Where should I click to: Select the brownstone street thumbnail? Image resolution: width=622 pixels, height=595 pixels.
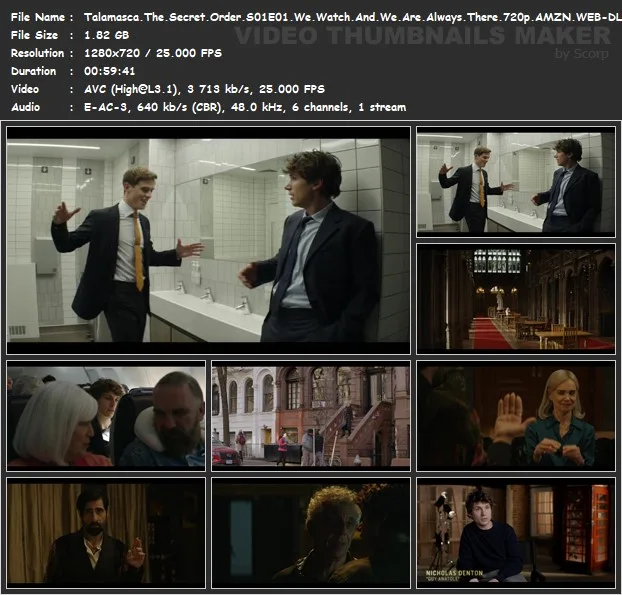[x=310, y=415]
